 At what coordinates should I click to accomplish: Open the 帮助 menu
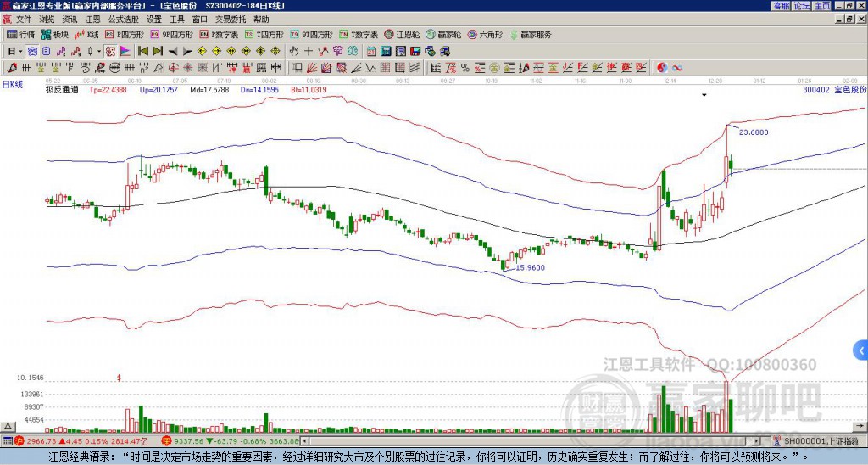261,20
